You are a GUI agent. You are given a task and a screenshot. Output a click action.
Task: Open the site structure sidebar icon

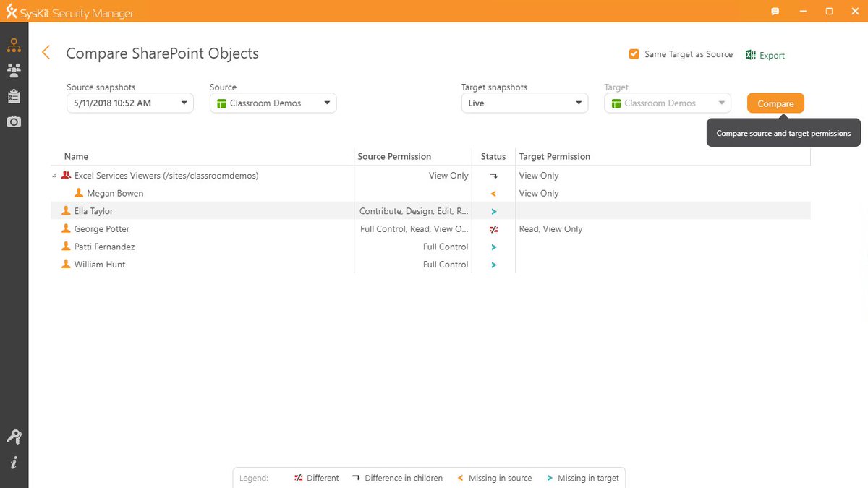point(14,46)
